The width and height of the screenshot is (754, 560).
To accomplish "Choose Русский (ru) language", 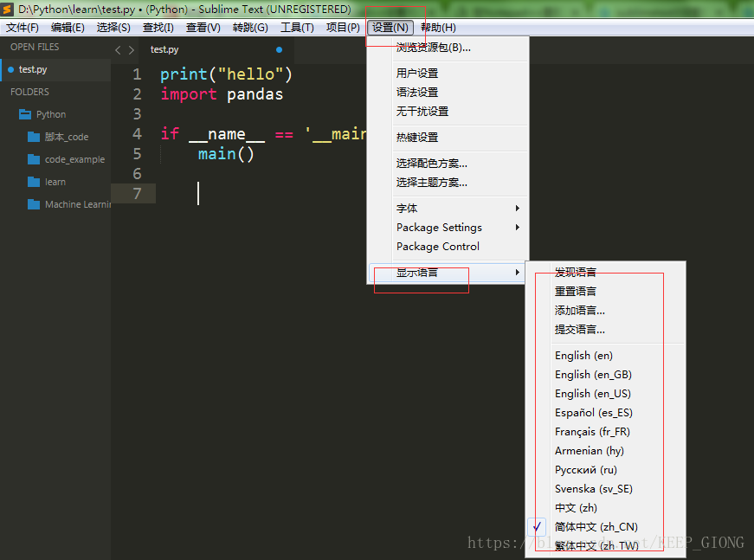I will (605, 470).
